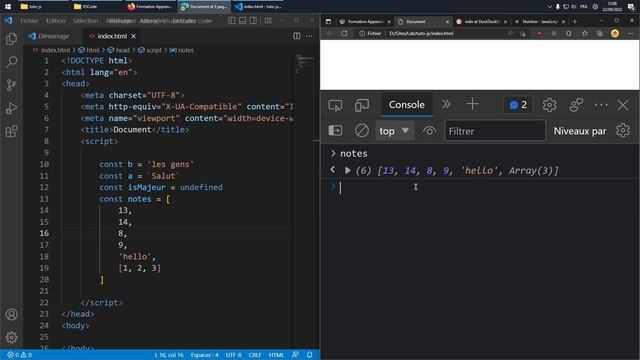Change file encoding UTF-8
The image size is (640, 360).
tap(233, 355)
